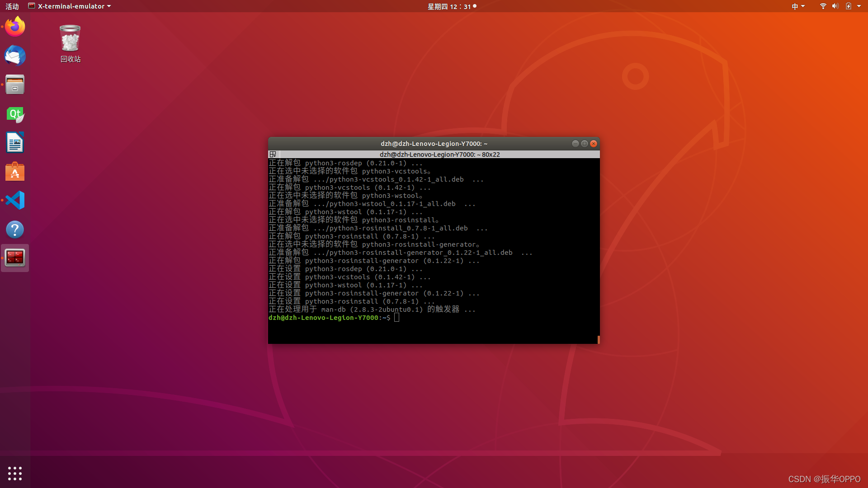Open the Activities overview

[x=12, y=6]
